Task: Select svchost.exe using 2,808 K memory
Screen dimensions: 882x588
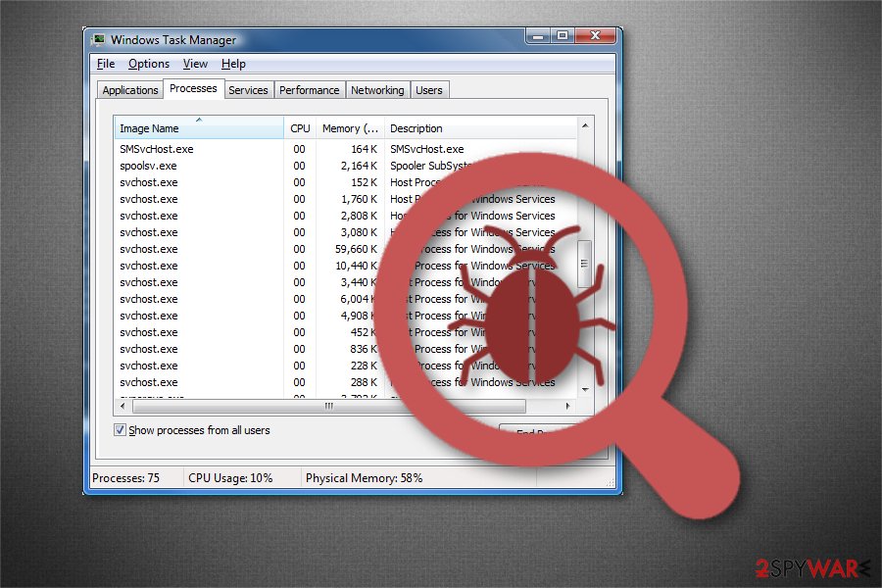Action: point(345,216)
